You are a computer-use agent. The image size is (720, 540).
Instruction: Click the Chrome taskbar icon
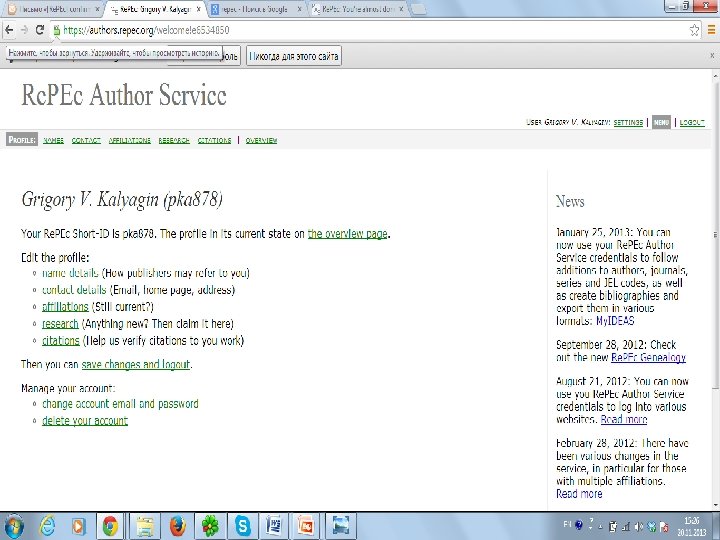click(110, 526)
